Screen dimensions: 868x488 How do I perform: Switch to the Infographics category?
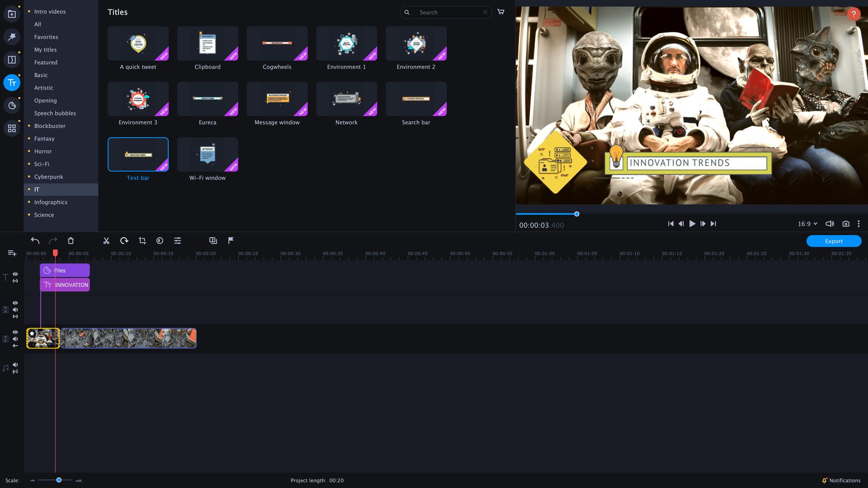click(51, 202)
